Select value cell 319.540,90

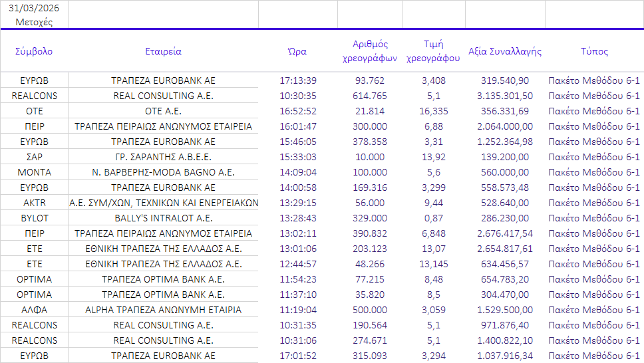coord(505,80)
